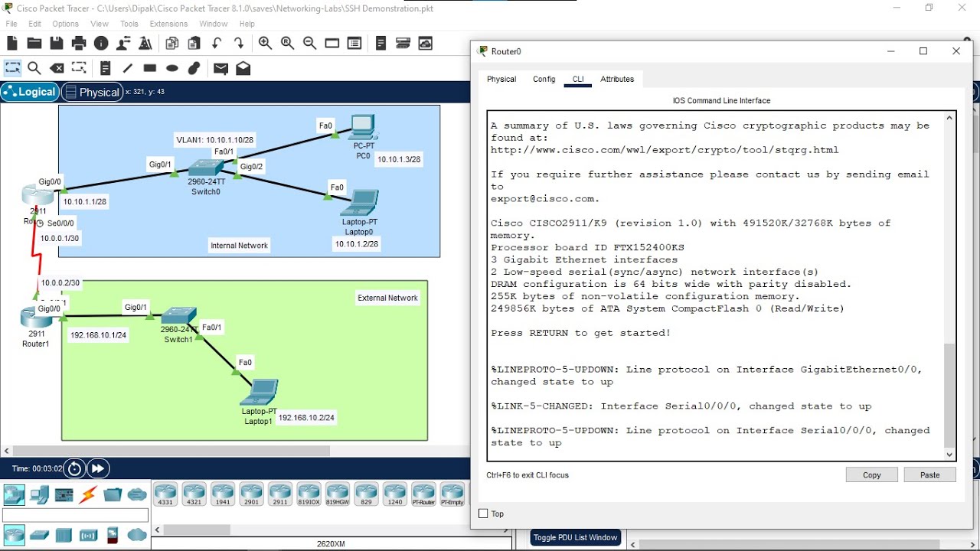This screenshot has width=980, height=551.
Task: Select the Add Complex PDU open envelope
Action: 243,68
